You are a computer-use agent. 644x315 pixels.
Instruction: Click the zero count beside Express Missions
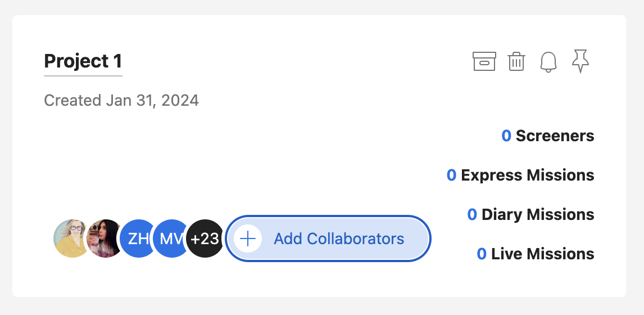click(451, 175)
